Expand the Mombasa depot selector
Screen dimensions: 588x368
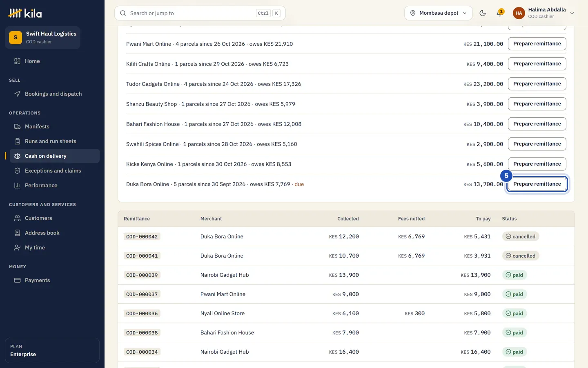tap(439, 13)
